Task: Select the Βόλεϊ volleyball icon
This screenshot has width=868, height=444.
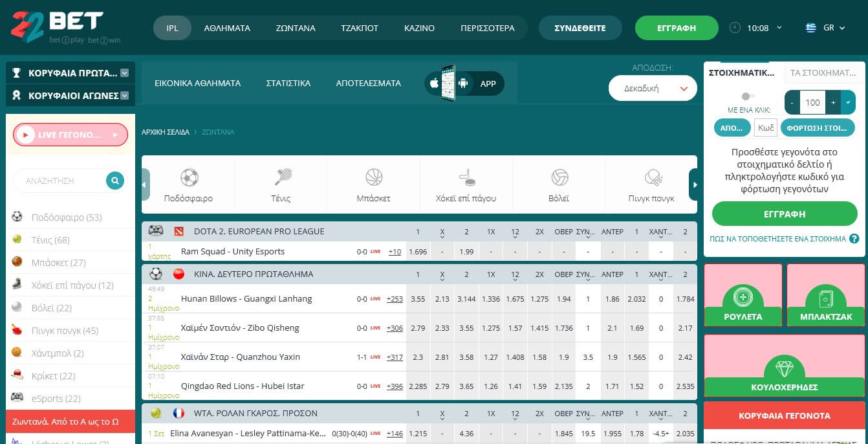Action: (x=559, y=177)
